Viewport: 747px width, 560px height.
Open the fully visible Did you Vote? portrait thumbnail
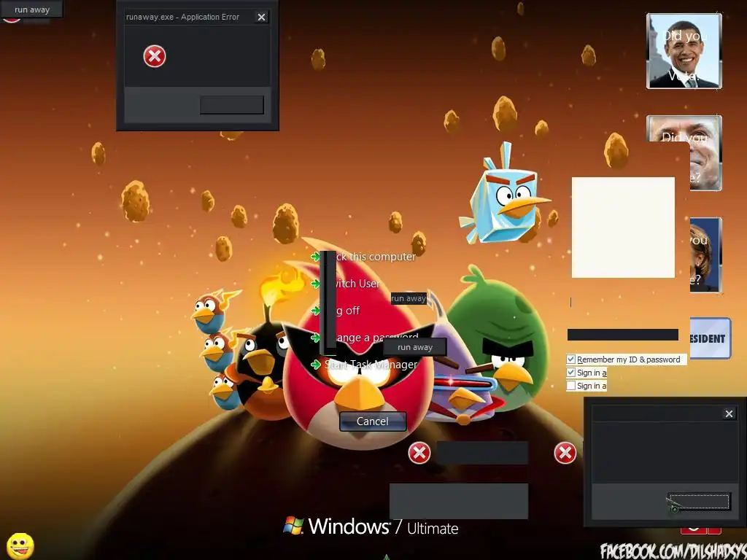coord(684,51)
